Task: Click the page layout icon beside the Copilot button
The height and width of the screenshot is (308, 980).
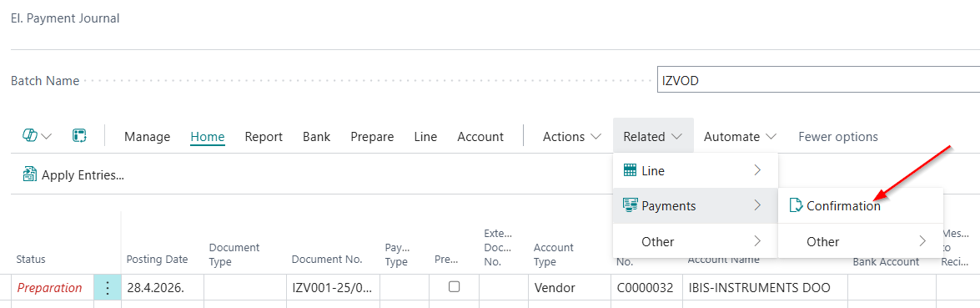Action: pos(79,136)
